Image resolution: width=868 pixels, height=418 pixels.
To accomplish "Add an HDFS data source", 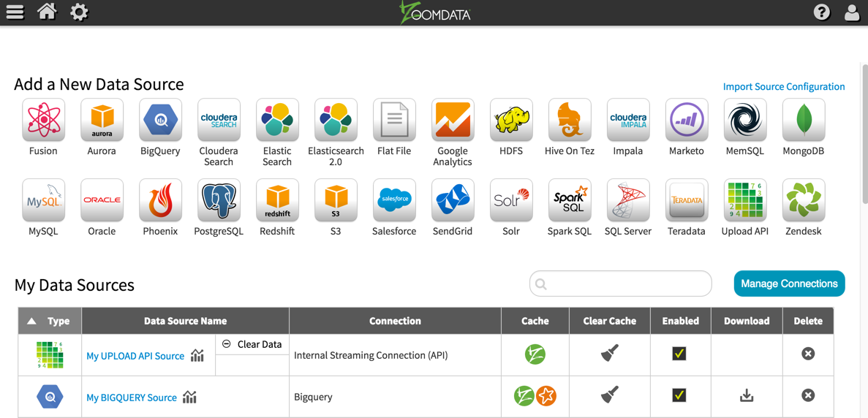I will pyautogui.click(x=511, y=120).
